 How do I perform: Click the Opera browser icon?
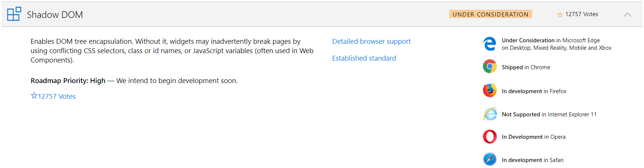489,137
